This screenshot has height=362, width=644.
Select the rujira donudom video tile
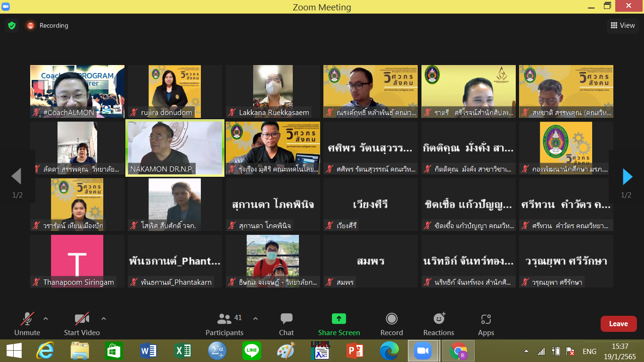tap(175, 91)
